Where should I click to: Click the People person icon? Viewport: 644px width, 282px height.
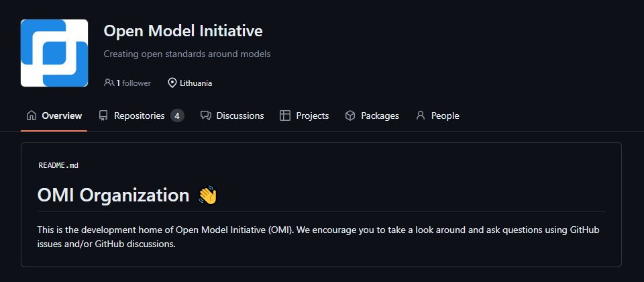[421, 115]
